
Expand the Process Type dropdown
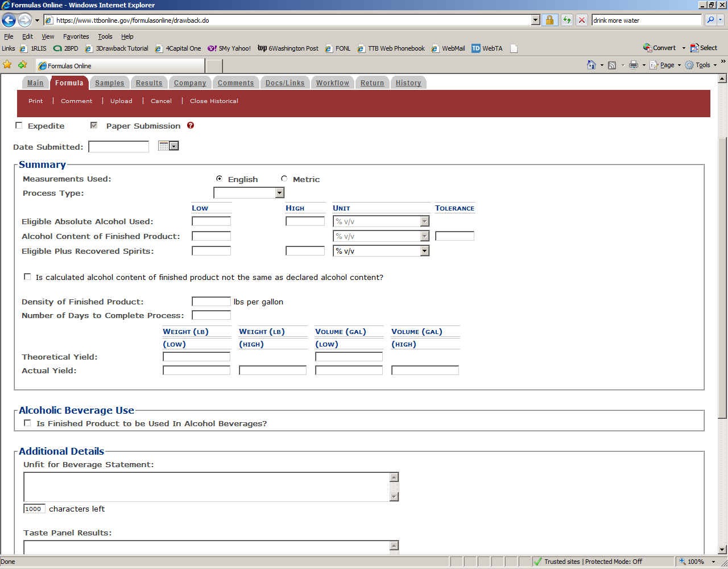[x=279, y=193]
